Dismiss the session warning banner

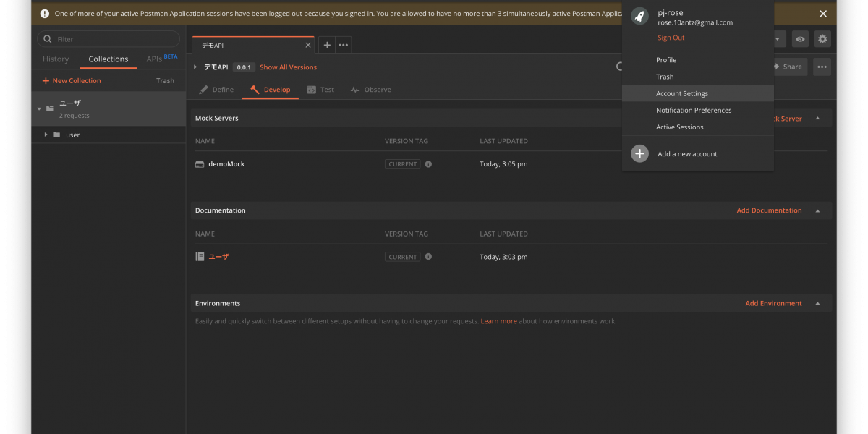[823, 14]
